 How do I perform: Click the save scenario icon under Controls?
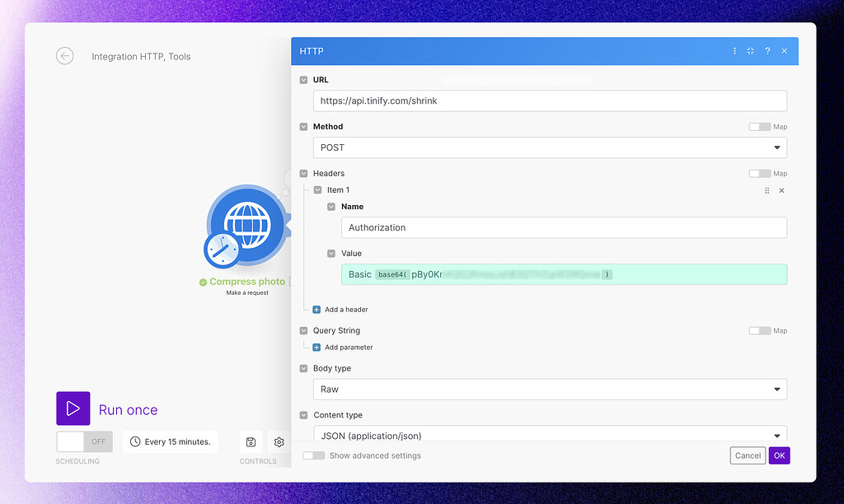[x=250, y=441]
